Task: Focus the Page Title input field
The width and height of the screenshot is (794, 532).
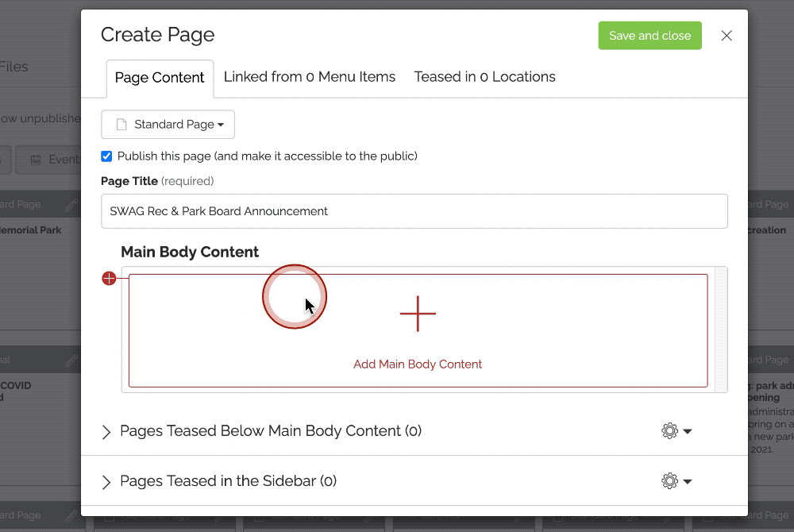Action: coord(414,211)
